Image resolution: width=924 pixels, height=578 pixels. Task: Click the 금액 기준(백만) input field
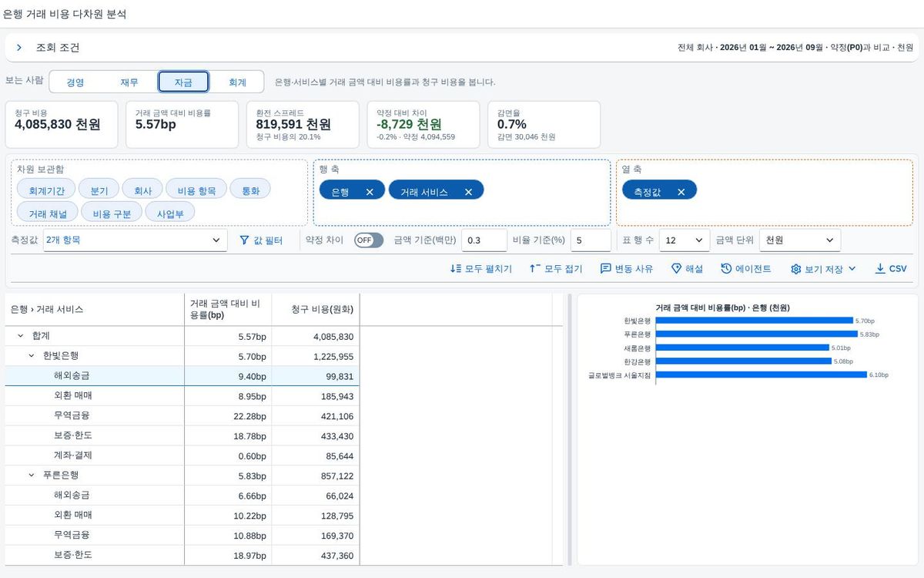pyautogui.click(x=484, y=240)
